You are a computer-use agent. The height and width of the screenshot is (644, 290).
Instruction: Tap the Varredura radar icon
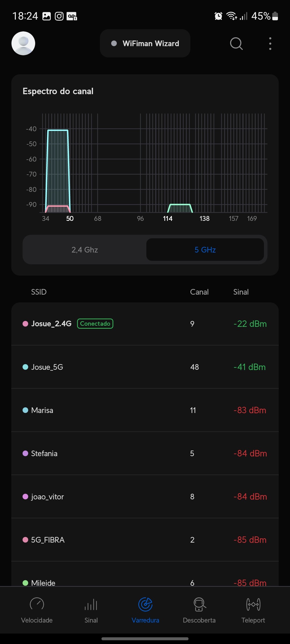click(145, 605)
